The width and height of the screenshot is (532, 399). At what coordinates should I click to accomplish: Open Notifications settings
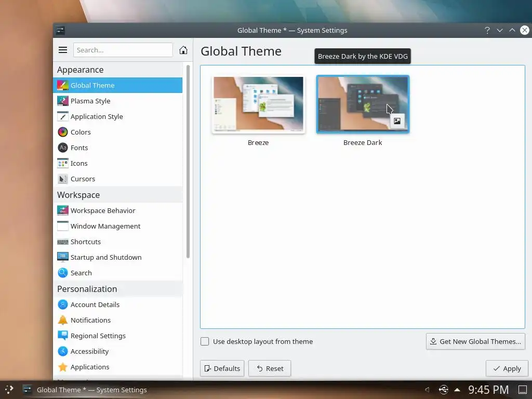click(118, 320)
